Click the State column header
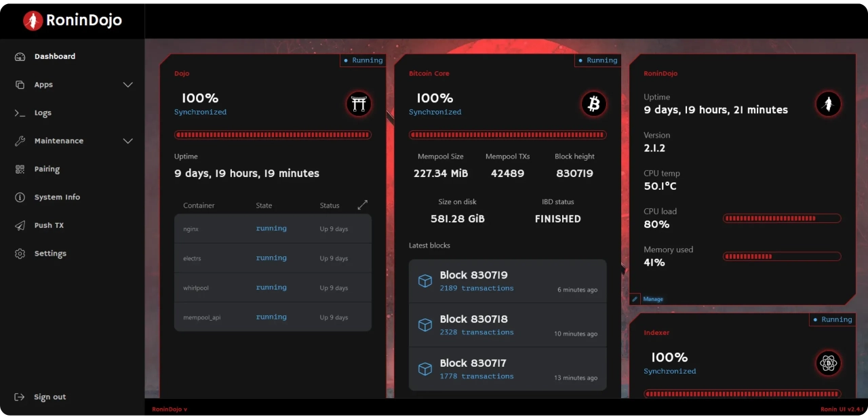868x419 pixels. (264, 205)
